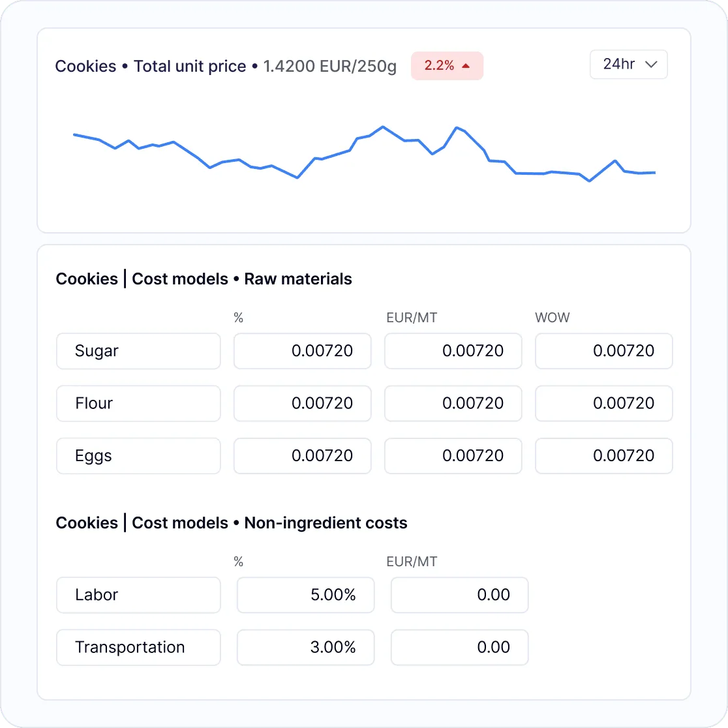
Task: Click the Labor name field
Action: coord(138,595)
